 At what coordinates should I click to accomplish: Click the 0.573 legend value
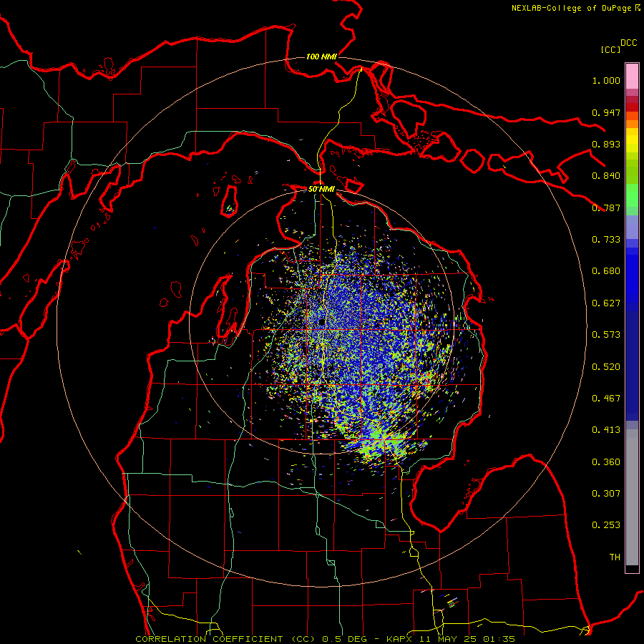click(606, 335)
